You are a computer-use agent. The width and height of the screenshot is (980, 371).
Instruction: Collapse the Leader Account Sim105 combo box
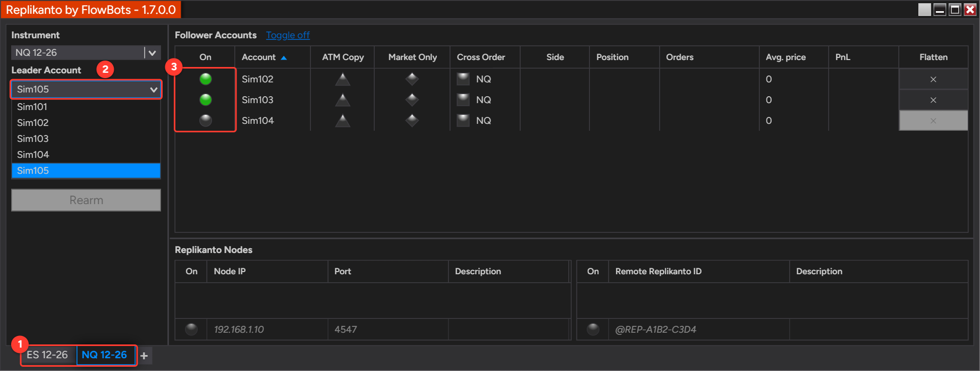(x=86, y=89)
